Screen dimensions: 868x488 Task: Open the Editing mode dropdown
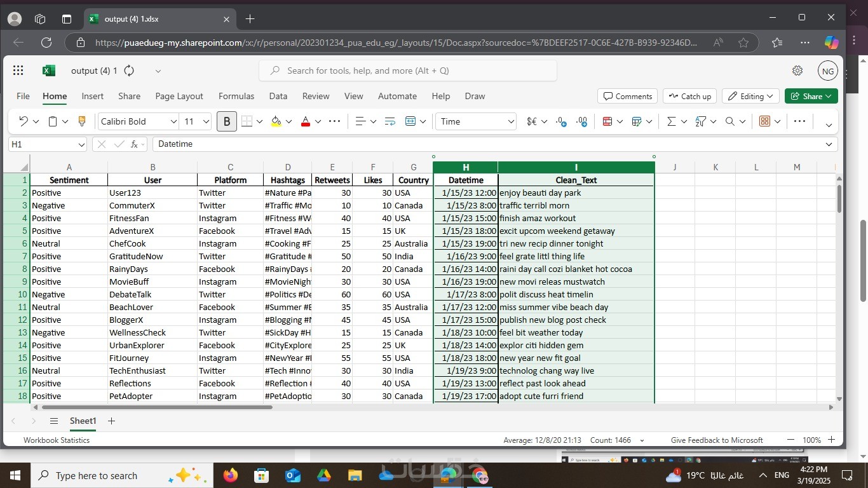(x=750, y=96)
